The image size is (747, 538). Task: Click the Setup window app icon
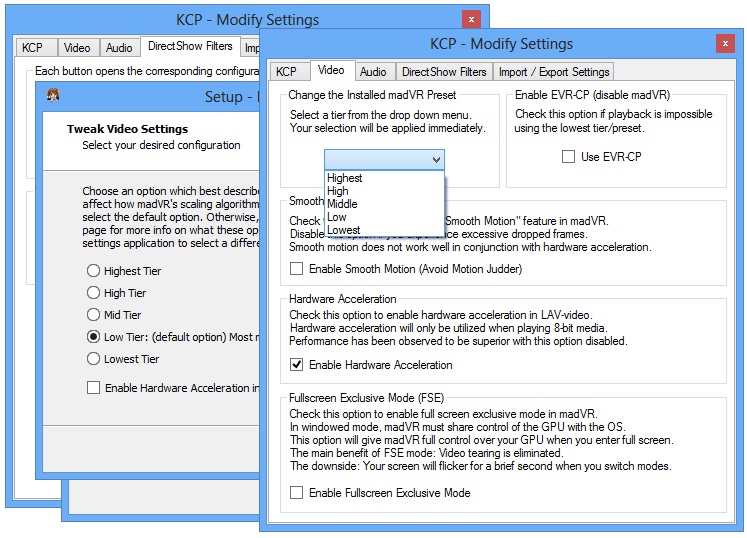coord(53,96)
